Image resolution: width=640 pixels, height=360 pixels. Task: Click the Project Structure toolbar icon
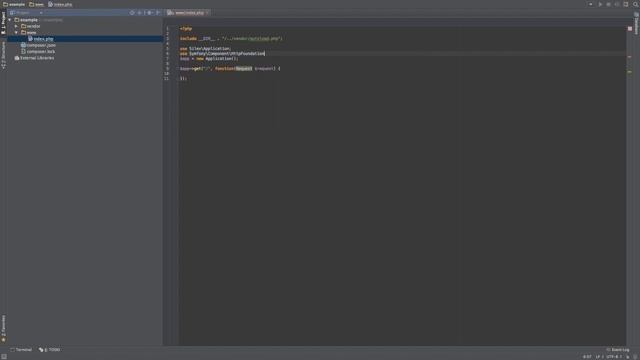[626, 4]
